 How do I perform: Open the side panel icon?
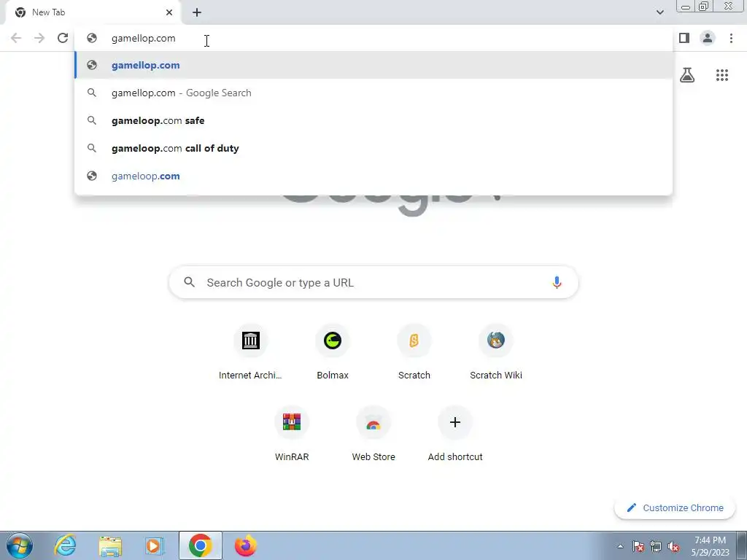point(684,38)
